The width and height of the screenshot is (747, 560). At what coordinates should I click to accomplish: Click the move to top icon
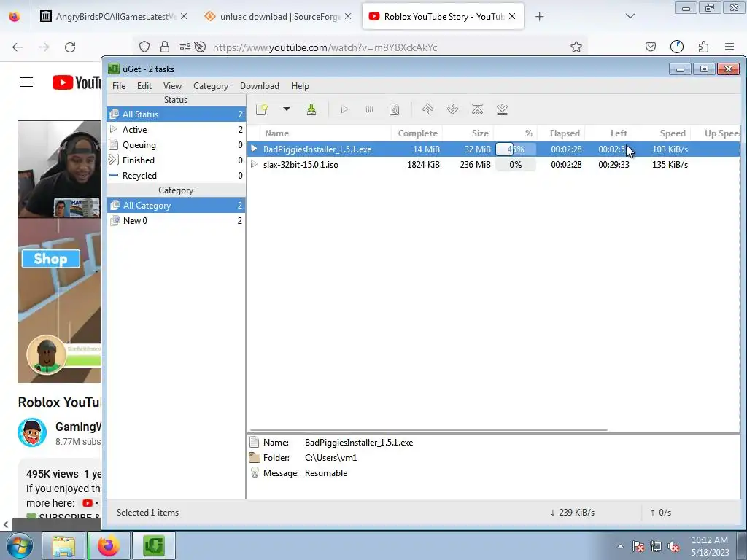tap(477, 109)
